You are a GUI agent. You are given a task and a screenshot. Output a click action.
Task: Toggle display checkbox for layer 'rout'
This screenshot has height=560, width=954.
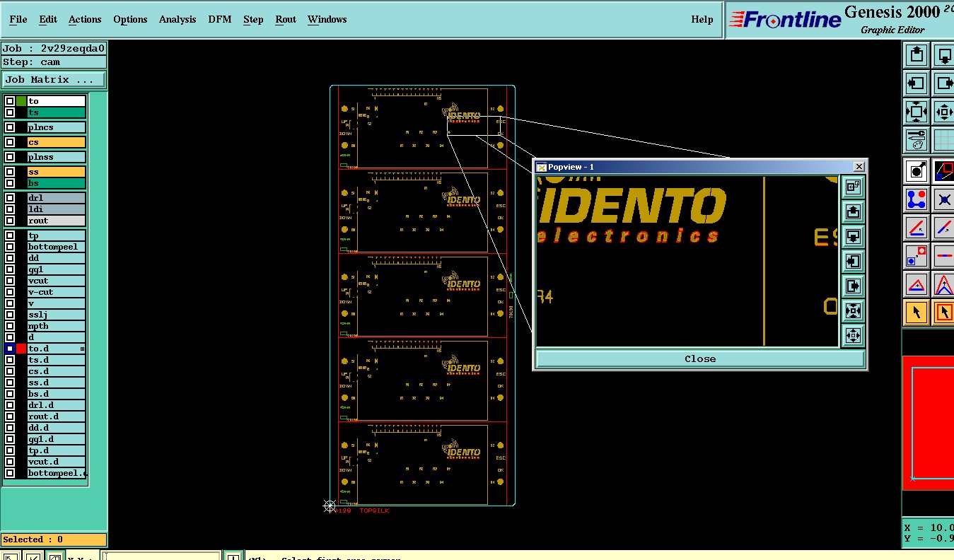(10, 221)
